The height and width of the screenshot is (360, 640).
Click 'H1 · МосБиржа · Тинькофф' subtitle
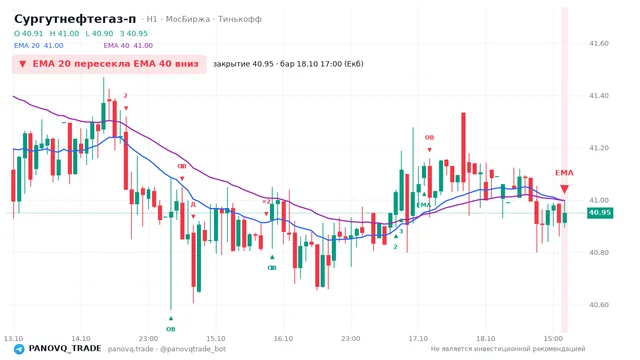click(204, 19)
